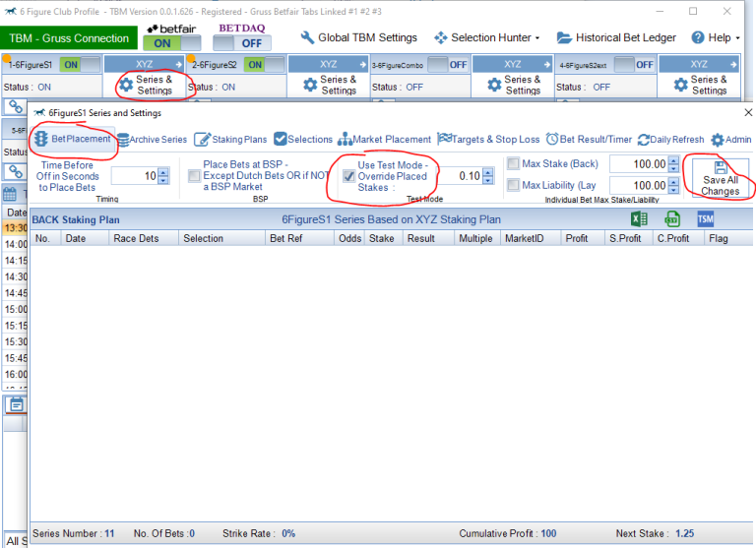Image resolution: width=756 pixels, height=548 pixels.
Task: Toggle Use Test Mode checkbox
Action: 348,176
